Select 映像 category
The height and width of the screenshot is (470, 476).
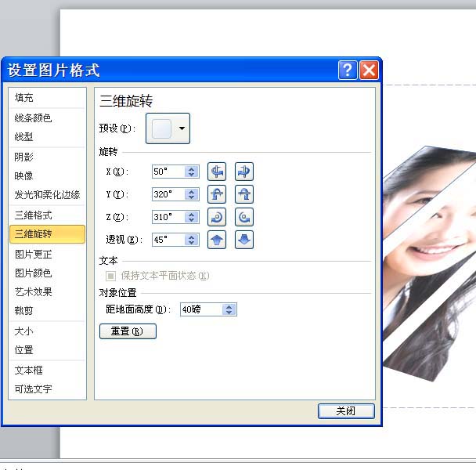(x=47, y=176)
